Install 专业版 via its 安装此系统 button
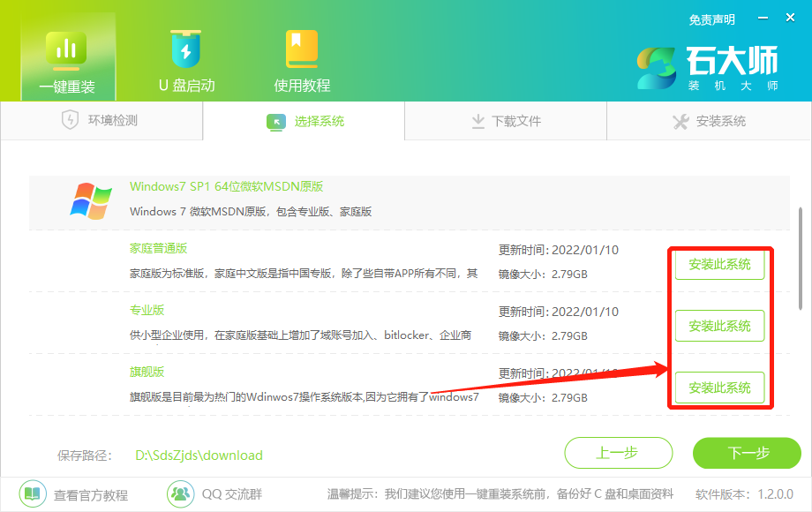Screen dimensions: 812x512 719,325
